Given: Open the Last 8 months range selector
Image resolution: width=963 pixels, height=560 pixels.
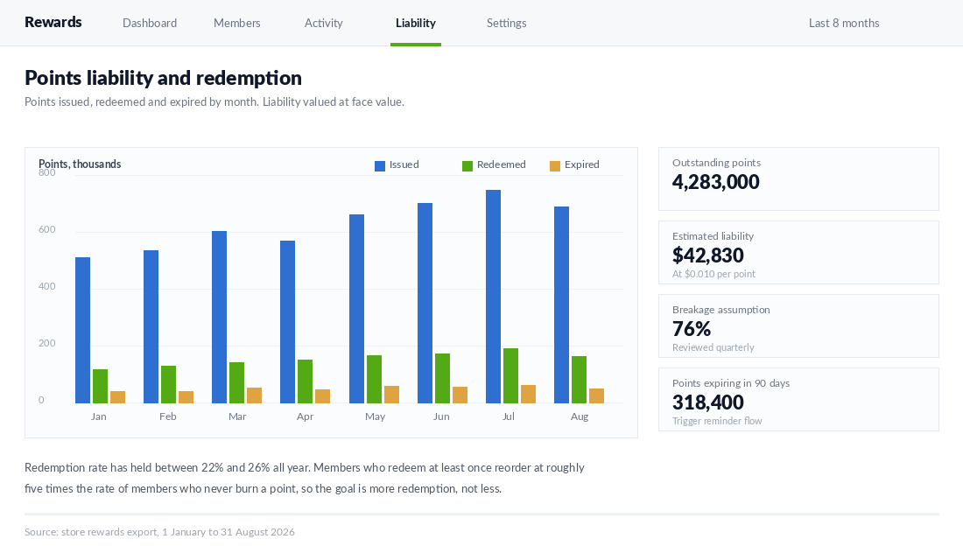Looking at the screenshot, I should [x=844, y=23].
